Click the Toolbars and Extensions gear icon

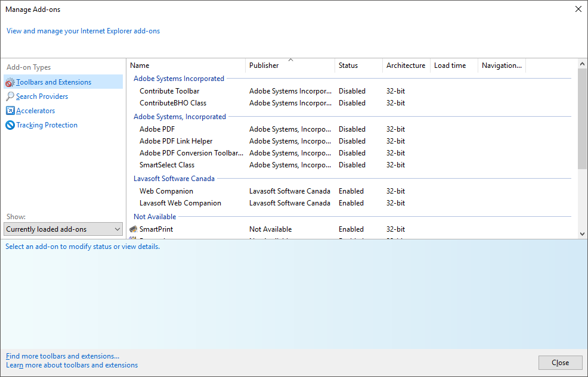pyautogui.click(x=10, y=82)
